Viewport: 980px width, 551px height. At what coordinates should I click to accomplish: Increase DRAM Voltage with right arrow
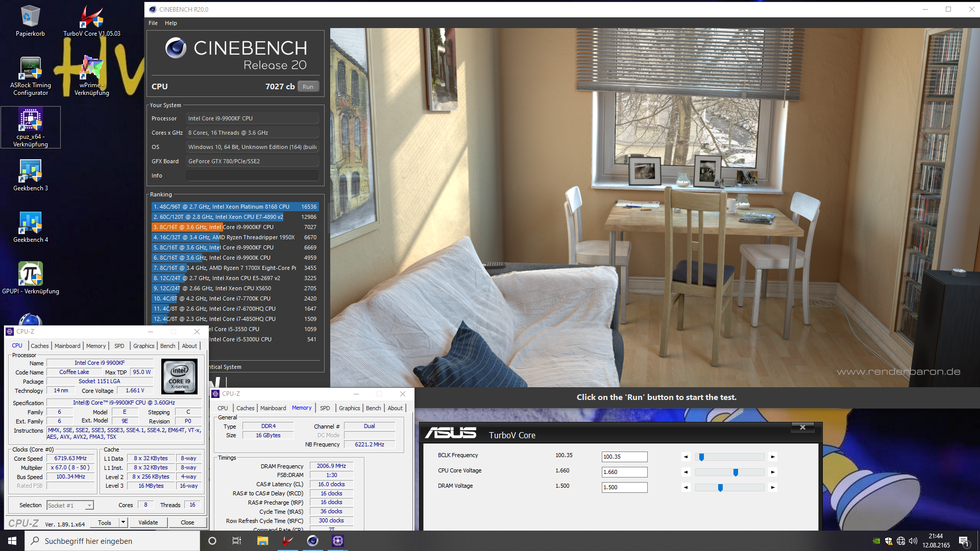pyautogui.click(x=773, y=488)
